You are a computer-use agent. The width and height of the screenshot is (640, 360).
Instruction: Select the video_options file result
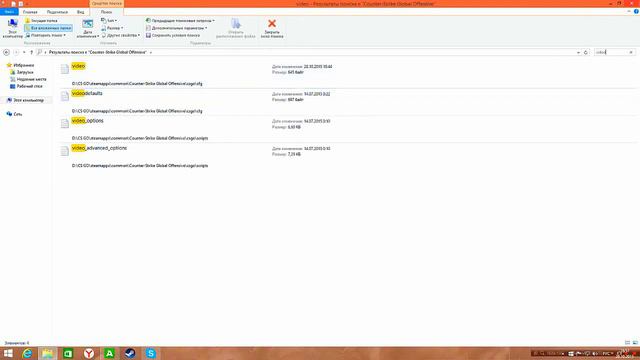click(x=87, y=120)
